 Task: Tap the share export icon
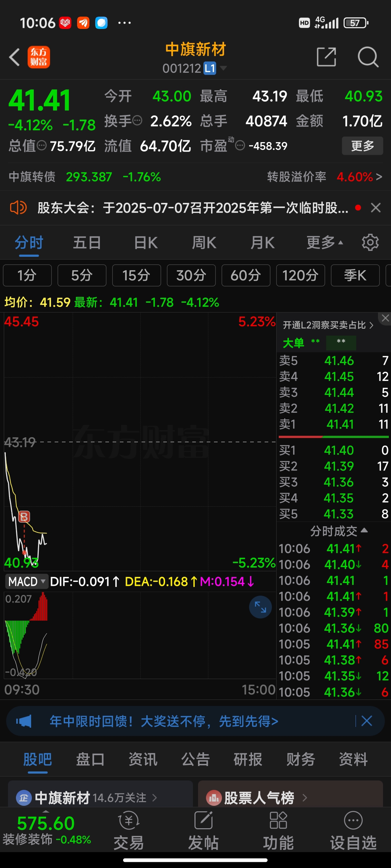coord(326,57)
